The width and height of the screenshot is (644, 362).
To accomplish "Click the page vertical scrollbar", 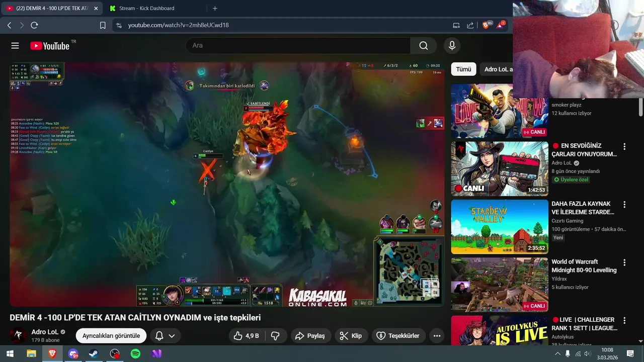I will pos(640,107).
